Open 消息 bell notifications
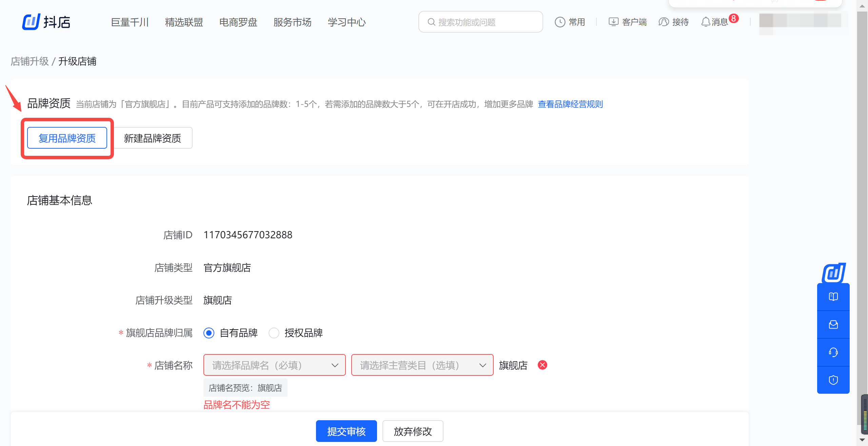868x446 pixels. [706, 22]
